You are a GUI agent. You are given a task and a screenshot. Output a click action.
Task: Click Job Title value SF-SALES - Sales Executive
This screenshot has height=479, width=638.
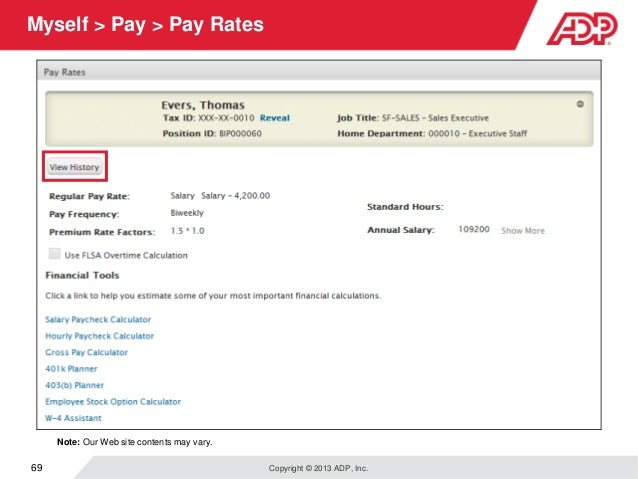(x=435, y=118)
